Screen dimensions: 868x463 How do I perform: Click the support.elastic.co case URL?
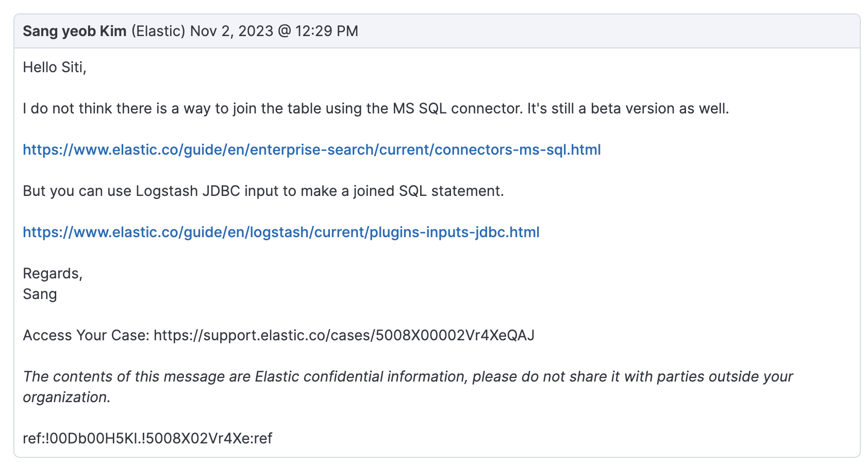(344, 336)
